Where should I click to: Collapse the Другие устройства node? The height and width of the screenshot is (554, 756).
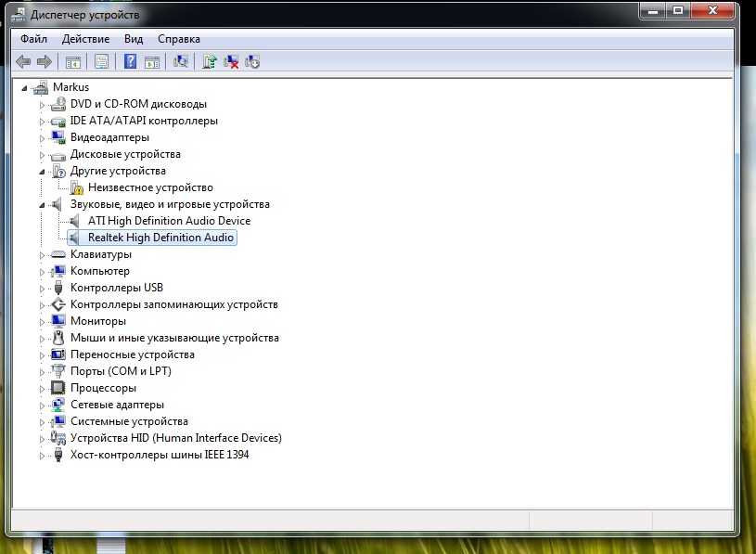point(42,171)
